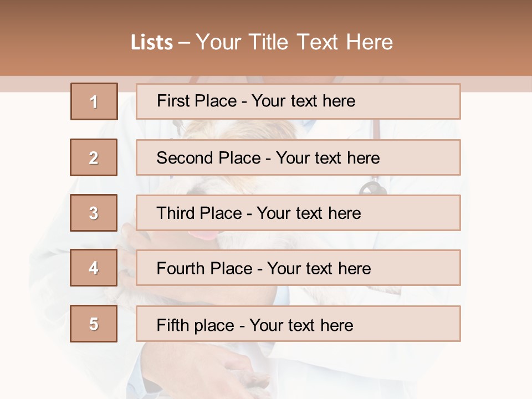The width and height of the screenshot is (532, 399).
Task: Select the number 1 box
Action: (94, 101)
